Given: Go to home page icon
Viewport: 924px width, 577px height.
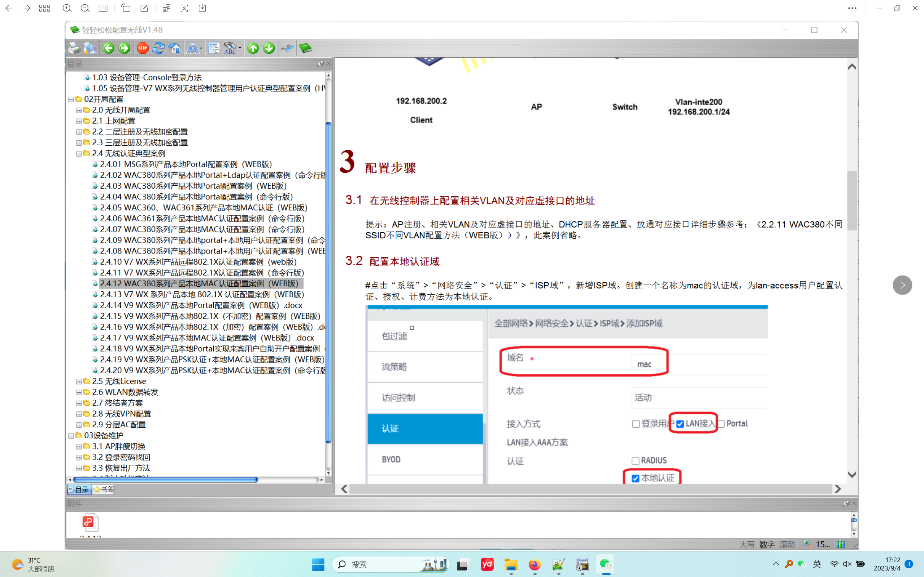Looking at the screenshot, I should pyautogui.click(x=174, y=48).
